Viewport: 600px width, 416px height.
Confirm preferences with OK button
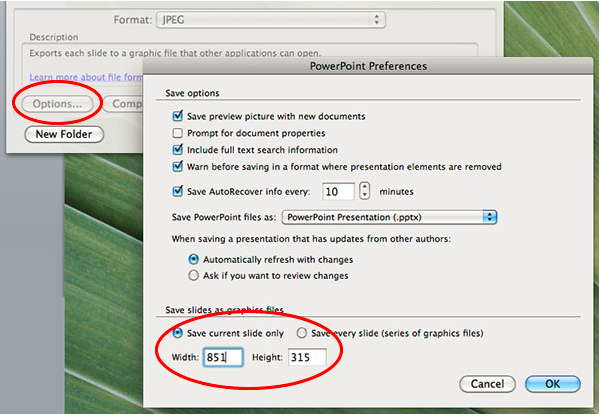pyautogui.click(x=553, y=384)
